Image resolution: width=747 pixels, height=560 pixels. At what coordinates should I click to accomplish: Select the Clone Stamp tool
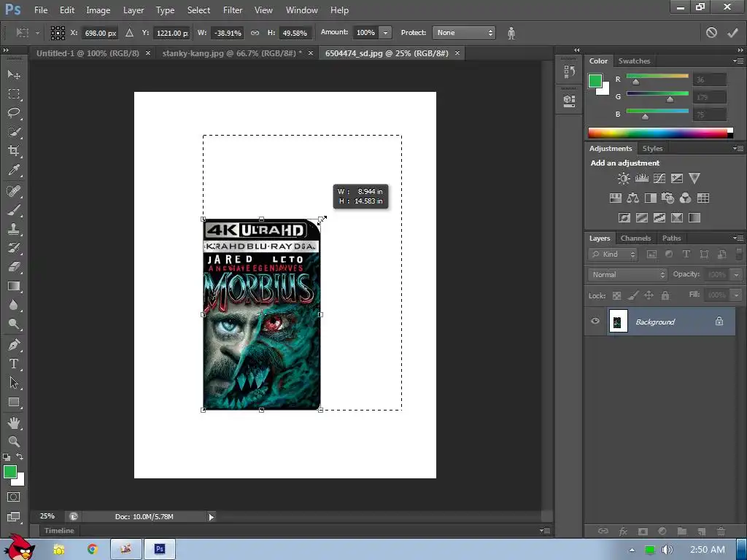point(13,229)
